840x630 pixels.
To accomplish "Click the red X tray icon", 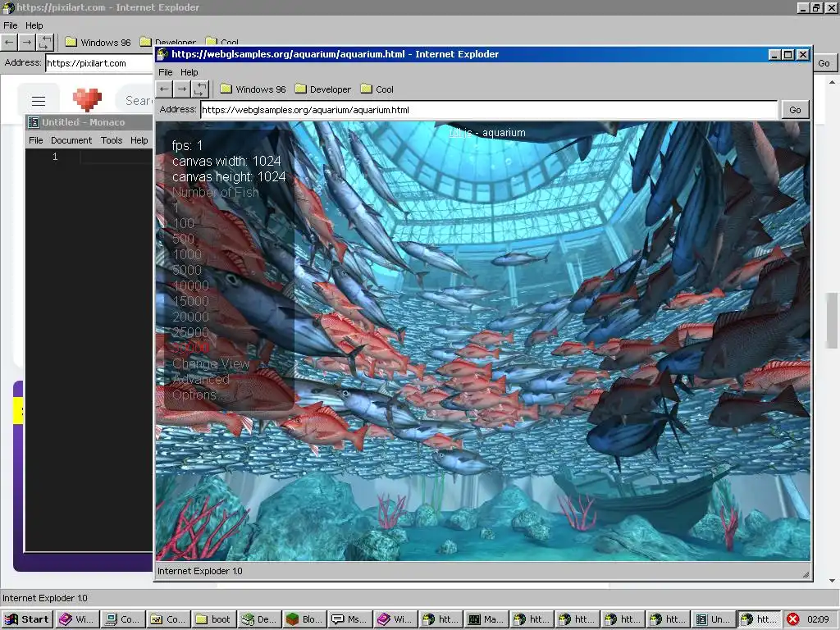I will [x=793, y=619].
